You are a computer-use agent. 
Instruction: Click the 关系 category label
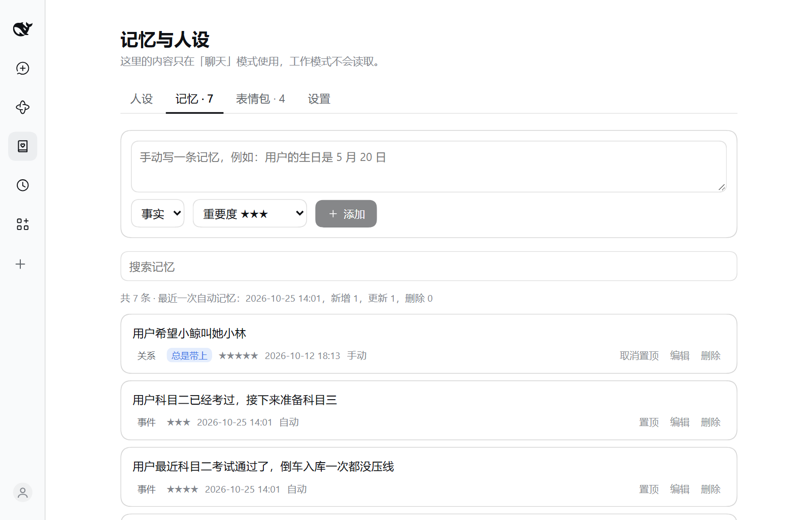(x=147, y=355)
